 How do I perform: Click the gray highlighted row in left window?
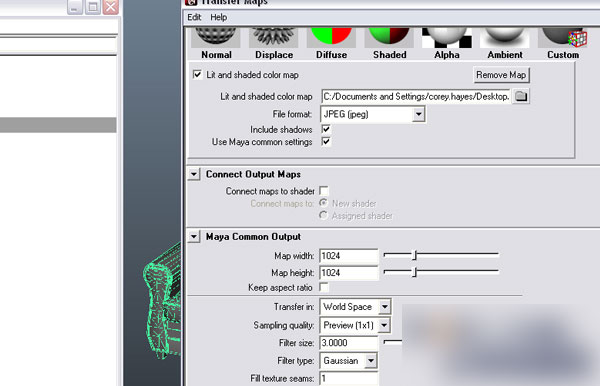(x=58, y=125)
